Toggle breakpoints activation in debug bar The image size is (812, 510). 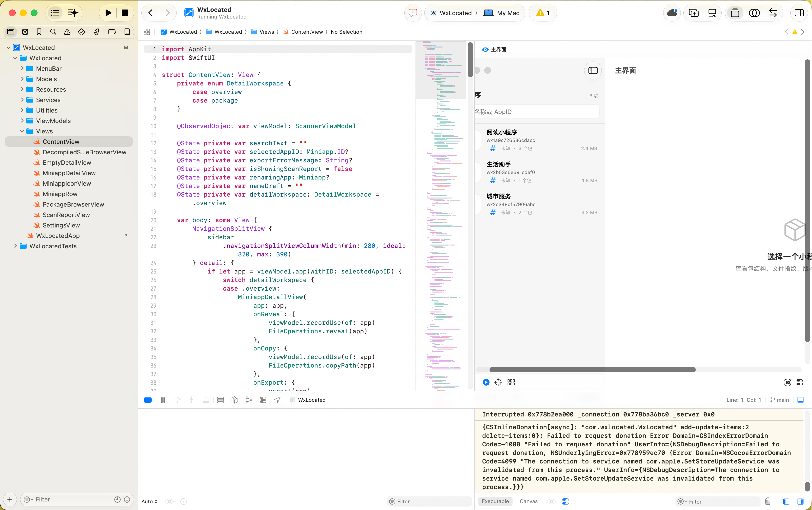[148, 400]
